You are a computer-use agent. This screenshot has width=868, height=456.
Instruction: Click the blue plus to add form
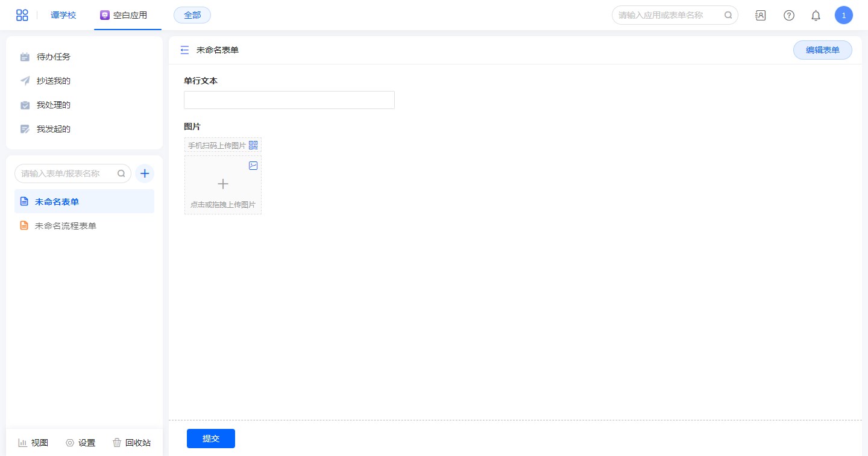click(x=145, y=173)
